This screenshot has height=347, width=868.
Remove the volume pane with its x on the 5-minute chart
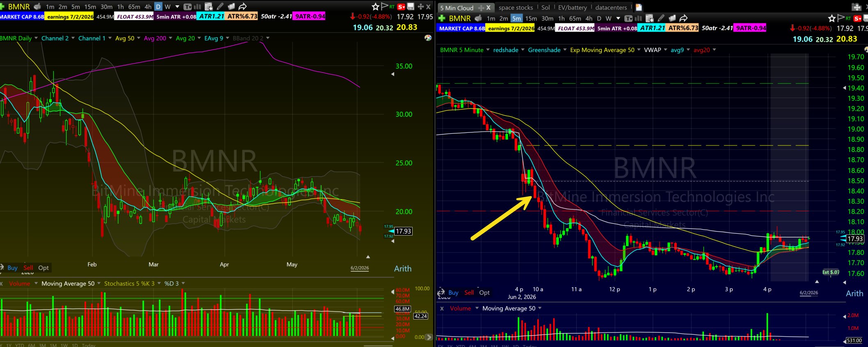(441, 308)
